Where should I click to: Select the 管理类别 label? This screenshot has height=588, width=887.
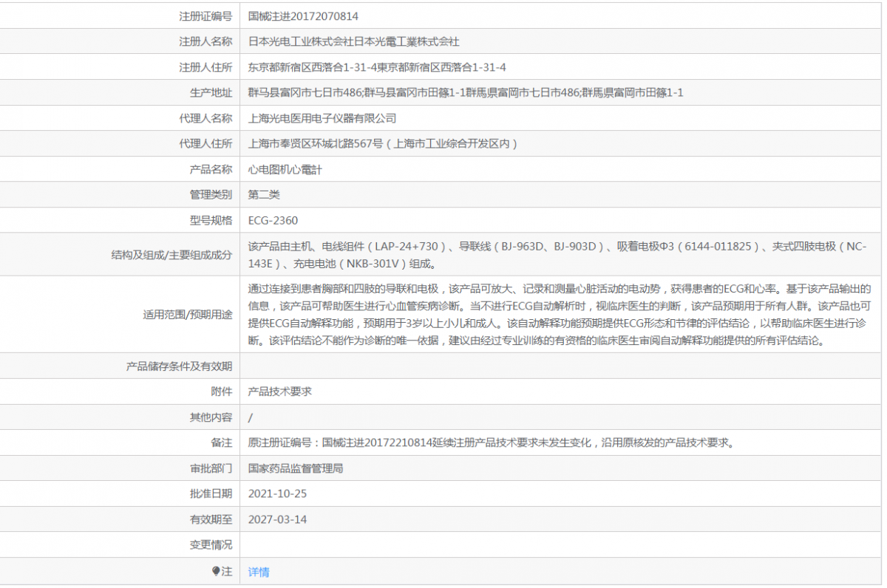click(211, 194)
